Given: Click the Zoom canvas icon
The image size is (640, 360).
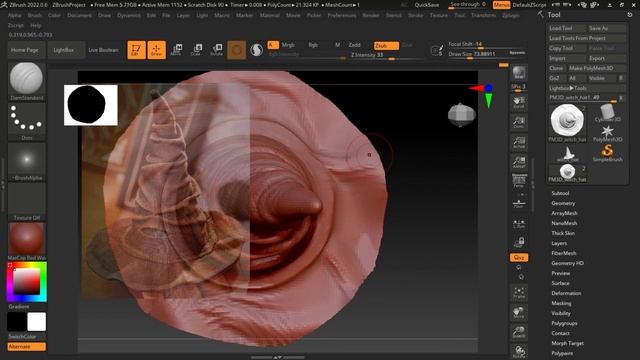Looking at the screenshot, I should [519, 122].
